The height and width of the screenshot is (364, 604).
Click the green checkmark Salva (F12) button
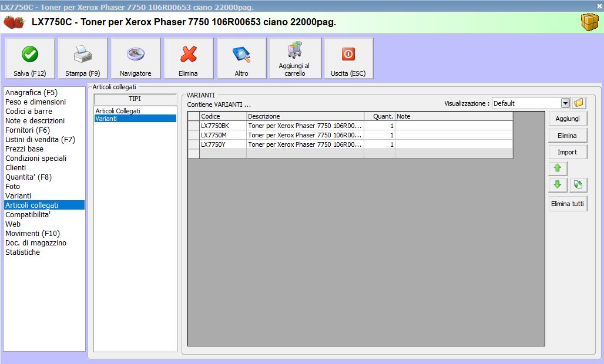tap(30, 59)
